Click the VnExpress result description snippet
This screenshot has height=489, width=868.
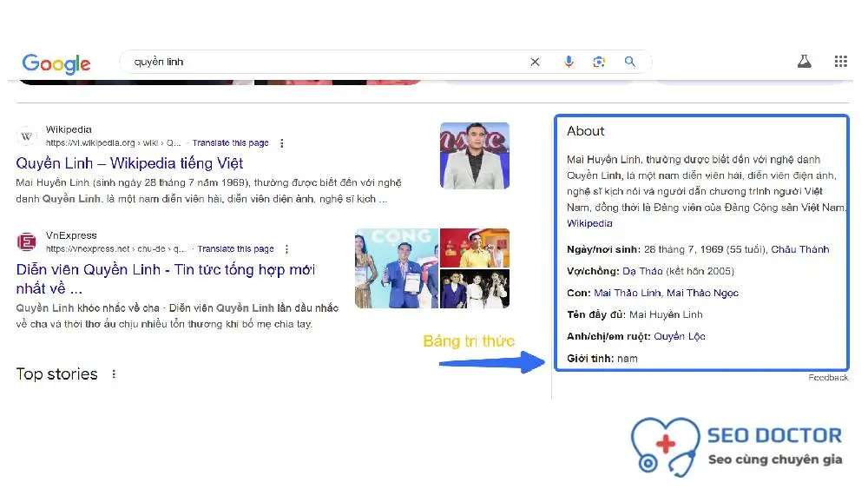tap(177, 315)
